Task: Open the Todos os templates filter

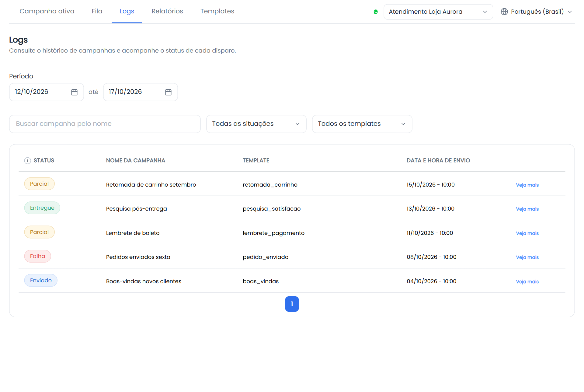Action: coord(362,124)
